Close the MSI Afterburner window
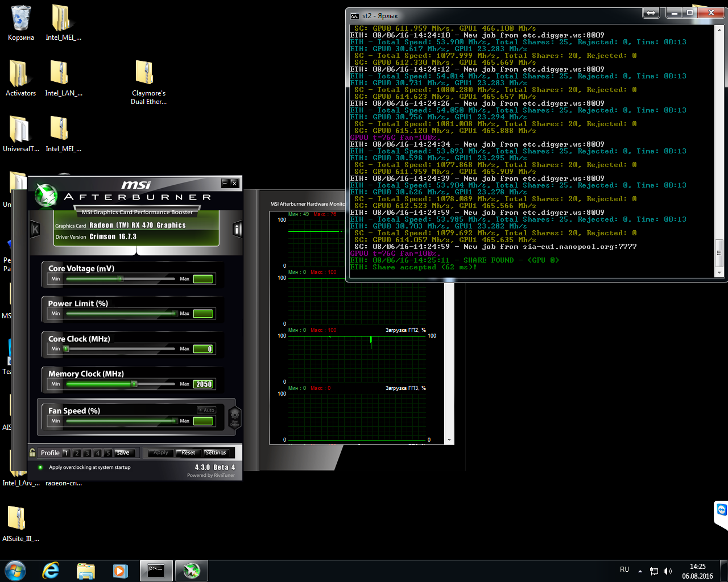 click(234, 183)
